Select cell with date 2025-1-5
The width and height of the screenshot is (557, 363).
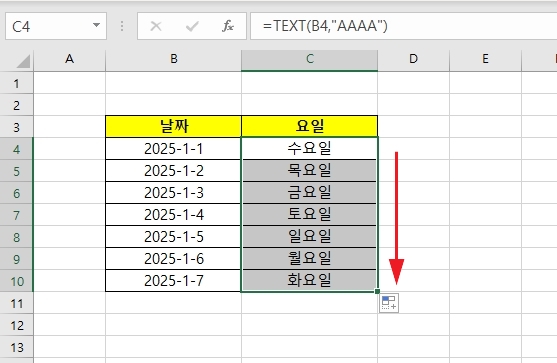point(173,237)
